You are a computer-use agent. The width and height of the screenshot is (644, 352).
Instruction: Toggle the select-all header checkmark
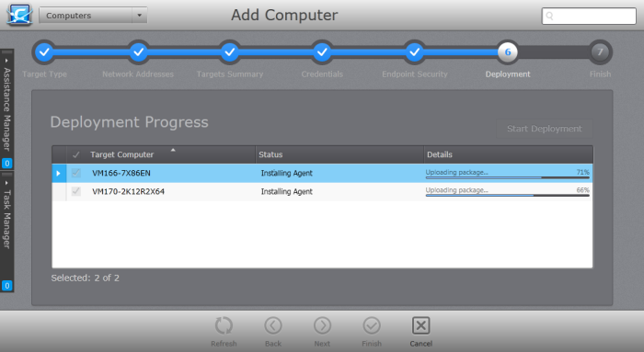tap(75, 154)
